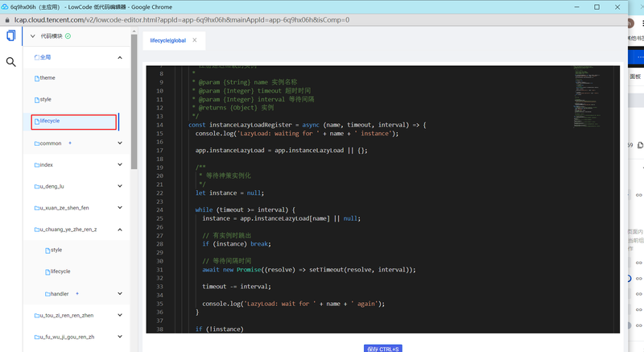
Task: Click the green status icon beside 代码模块
Action: pyautogui.click(x=68, y=36)
